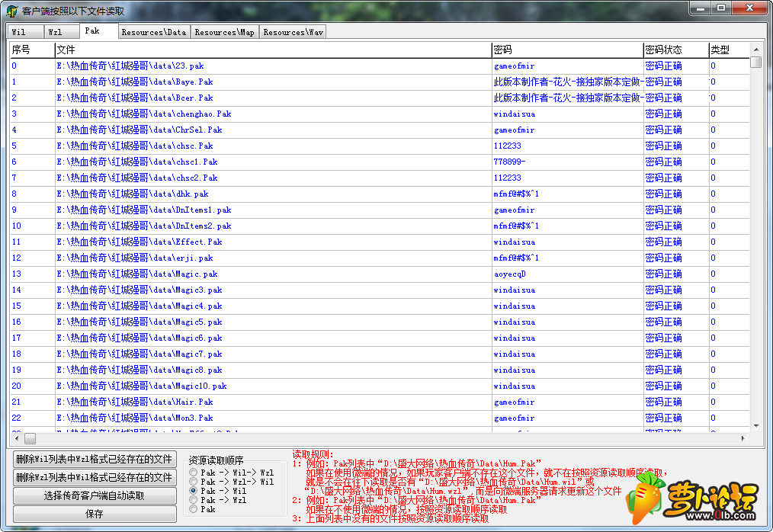Click the window's app icon in title bar
This screenshot has width=773, height=532.
[x=11, y=11]
